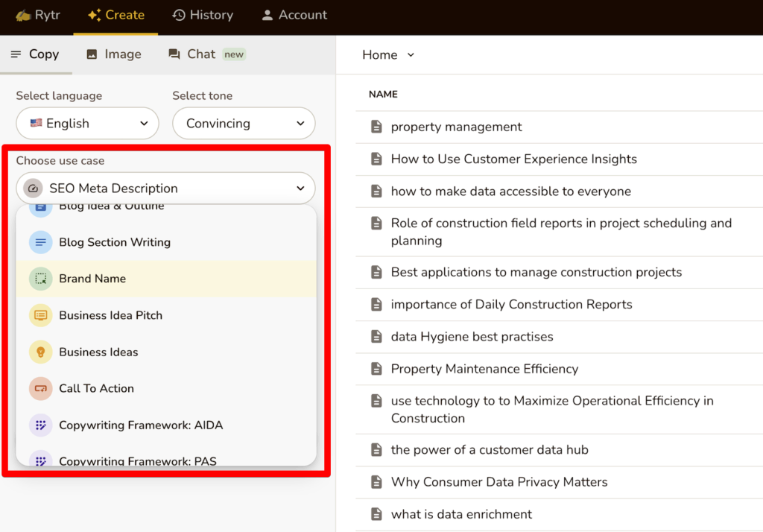Click the Copywriting Framework: AIDA icon
763x532 pixels.
(x=40, y=425)
